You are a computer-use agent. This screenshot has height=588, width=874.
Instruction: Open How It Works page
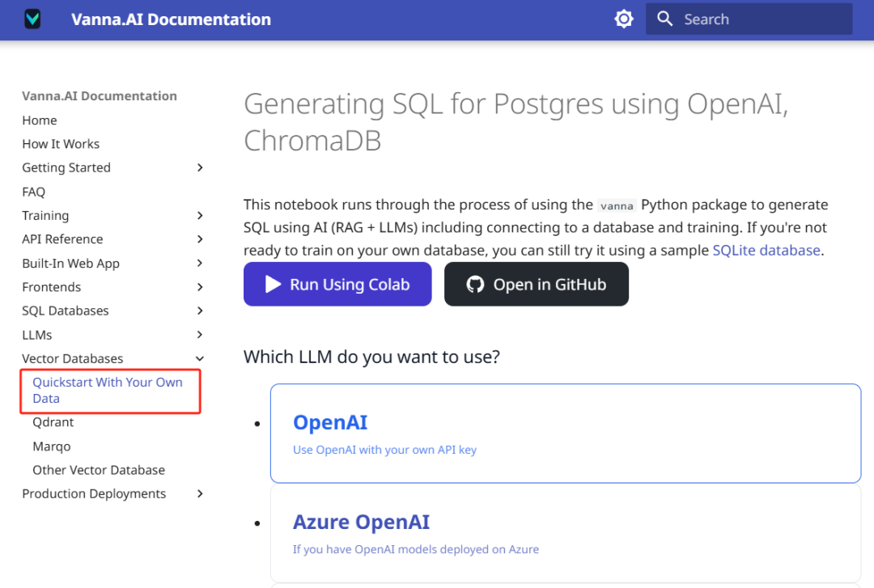[x=61, y=144]
